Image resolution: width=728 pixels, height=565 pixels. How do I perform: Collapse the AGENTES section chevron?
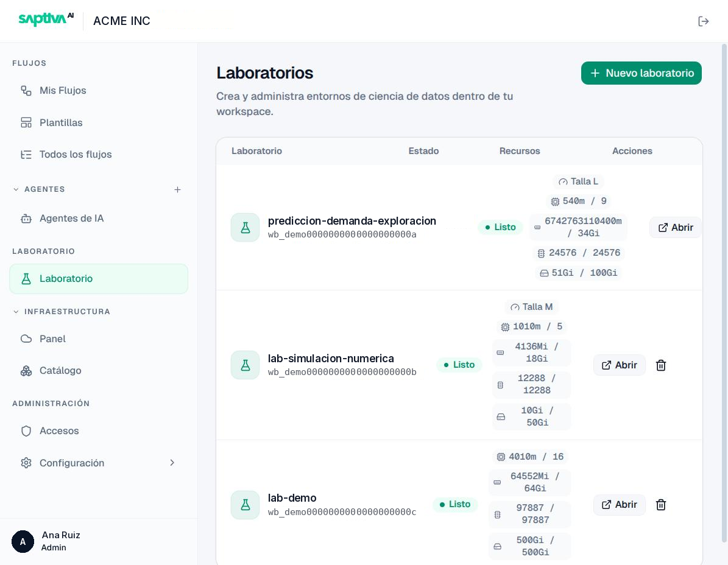click(16, 189)
